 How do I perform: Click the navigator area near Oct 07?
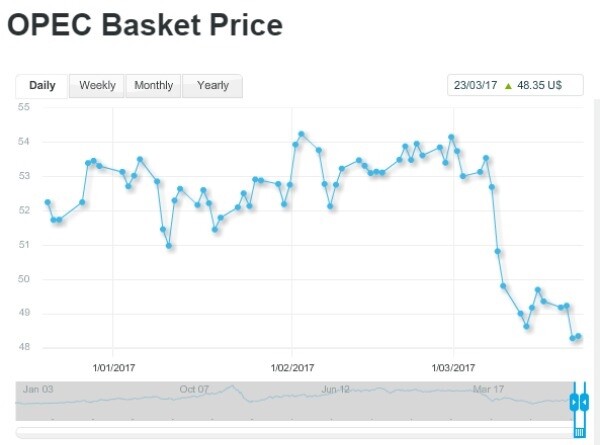click(x=195, y=400)
